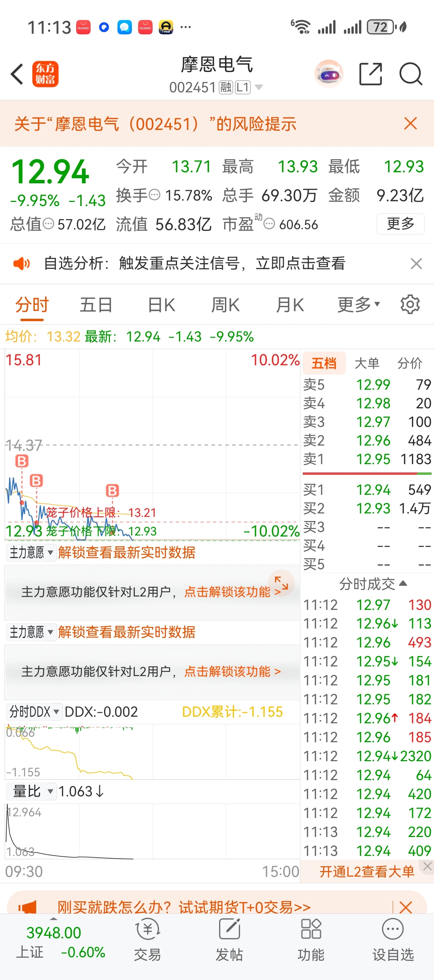Screen dimensions: 434x980
Task: Close the futures promo banner
Action: [x=406, y=907]
